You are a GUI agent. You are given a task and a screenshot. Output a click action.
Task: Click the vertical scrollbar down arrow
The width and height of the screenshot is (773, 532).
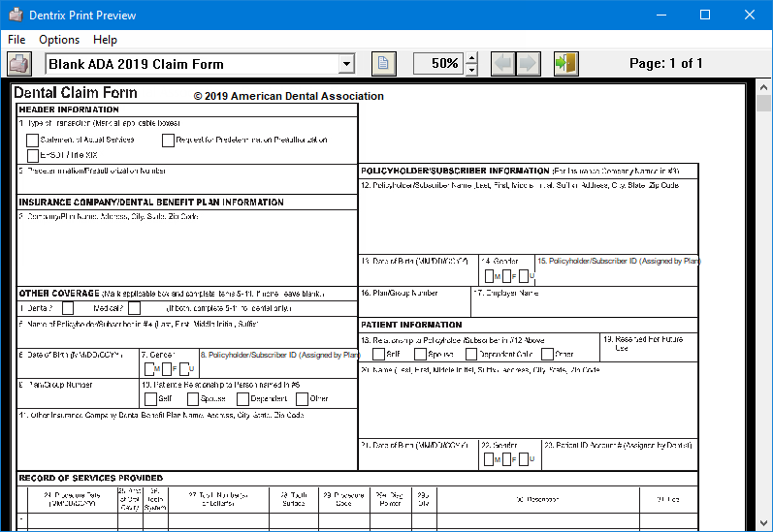click(x=763, y=522)
